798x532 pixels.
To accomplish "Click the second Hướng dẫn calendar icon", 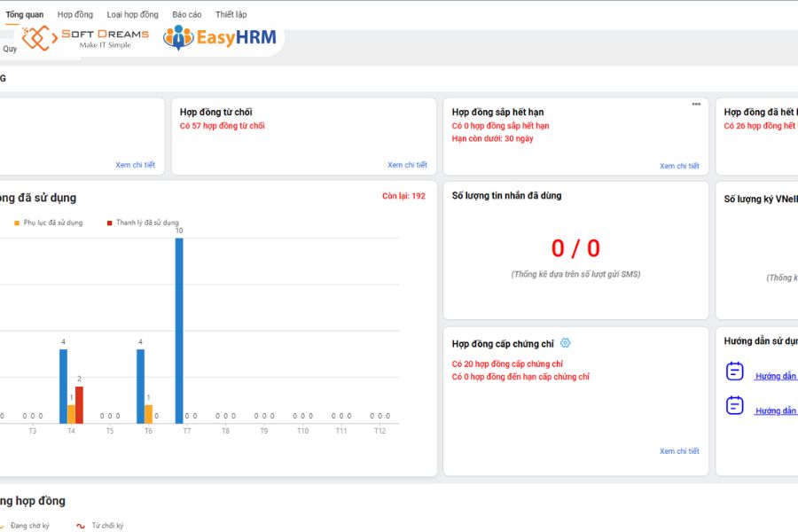I will 734,406.
